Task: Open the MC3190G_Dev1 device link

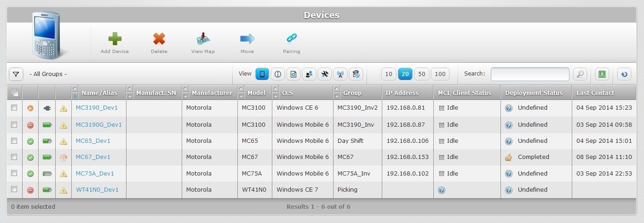Action: [99, 125]
